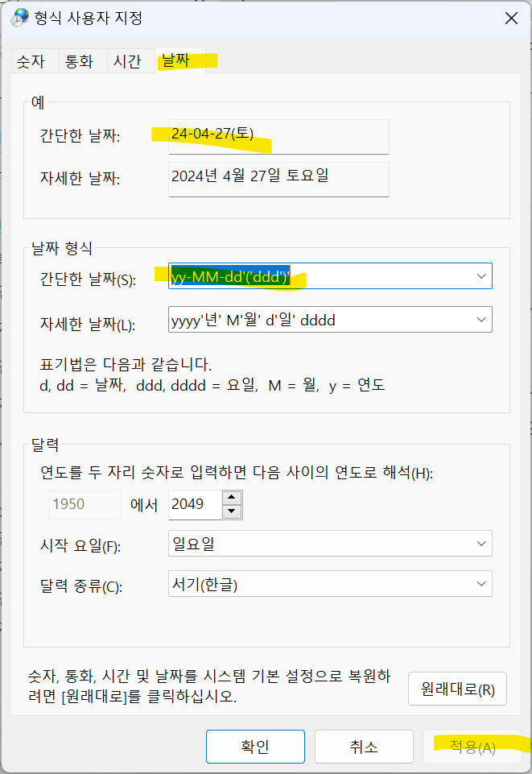532x774 pixels.
Task: Decrease the year with the down arrow
Action: tap(232, 512)
